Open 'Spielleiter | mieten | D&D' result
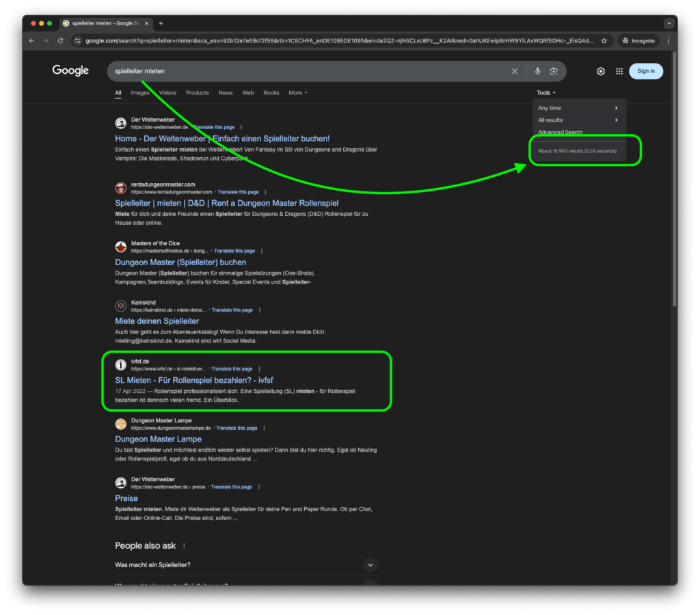The width and height of the screenshot is (700, 615). point(227,204)
